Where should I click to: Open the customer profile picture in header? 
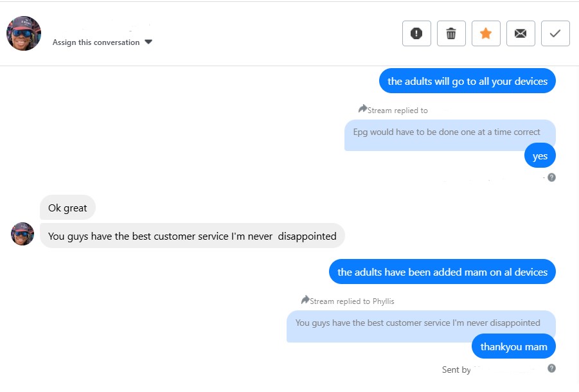point(24,33)
